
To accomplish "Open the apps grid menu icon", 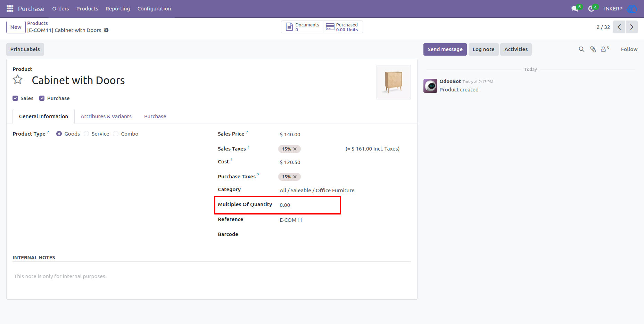I will [10, 8].
